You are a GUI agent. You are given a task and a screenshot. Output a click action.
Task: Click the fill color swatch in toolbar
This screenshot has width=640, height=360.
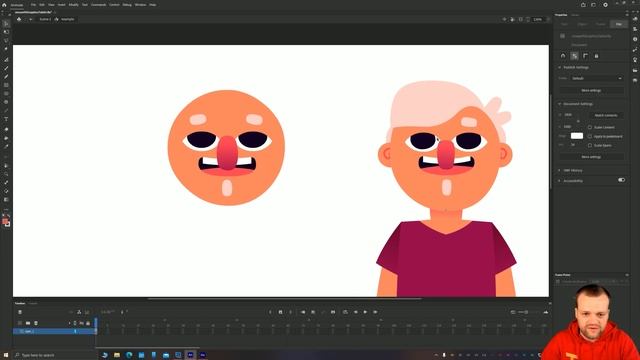(5, 221)
